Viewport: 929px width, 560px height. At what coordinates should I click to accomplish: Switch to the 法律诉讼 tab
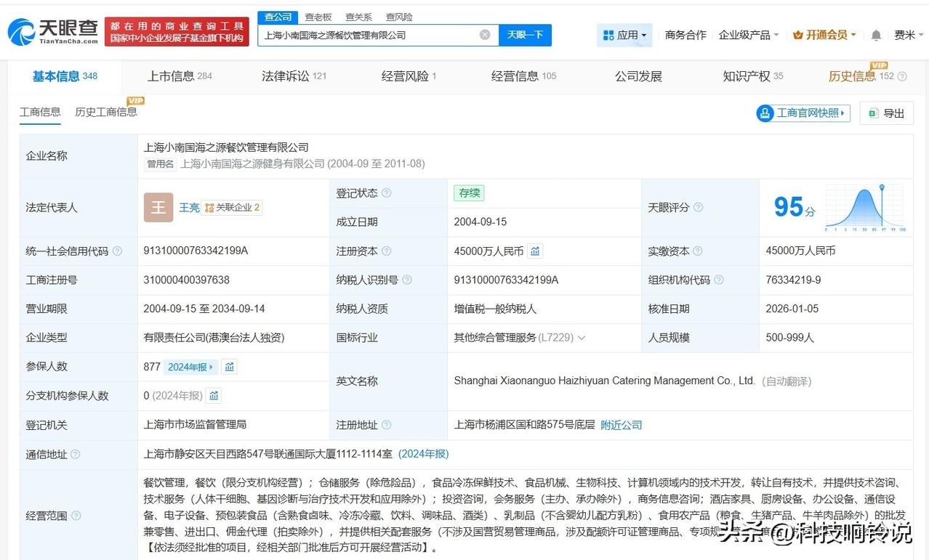(x=294, y=76)
